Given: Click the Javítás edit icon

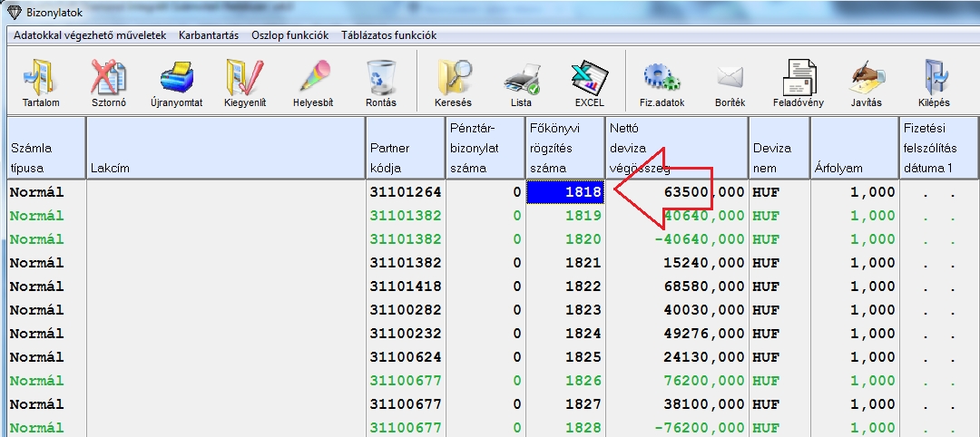Looking at the screenshot, I should pos(866,80).
